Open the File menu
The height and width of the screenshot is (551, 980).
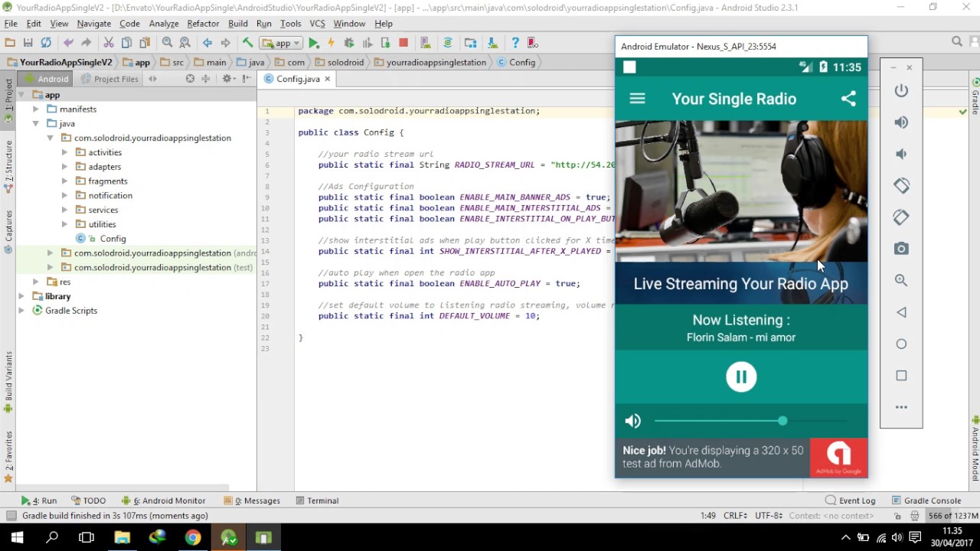click(11, 24)
